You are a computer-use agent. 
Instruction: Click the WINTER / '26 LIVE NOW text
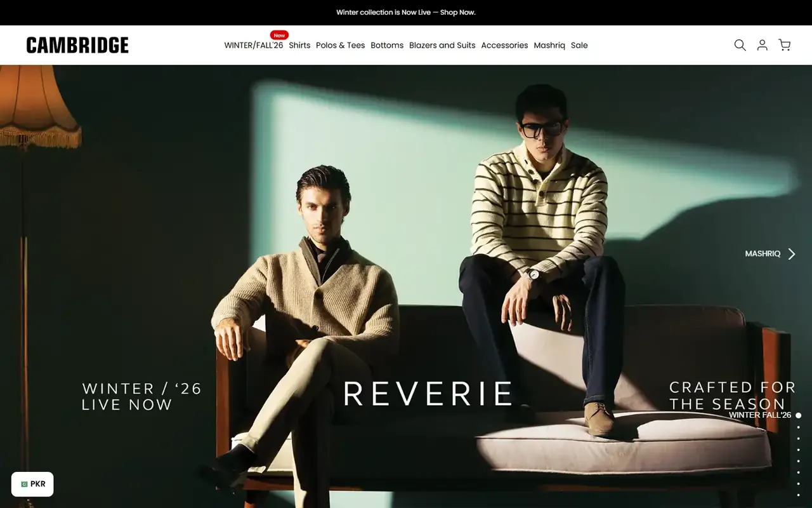141,396
